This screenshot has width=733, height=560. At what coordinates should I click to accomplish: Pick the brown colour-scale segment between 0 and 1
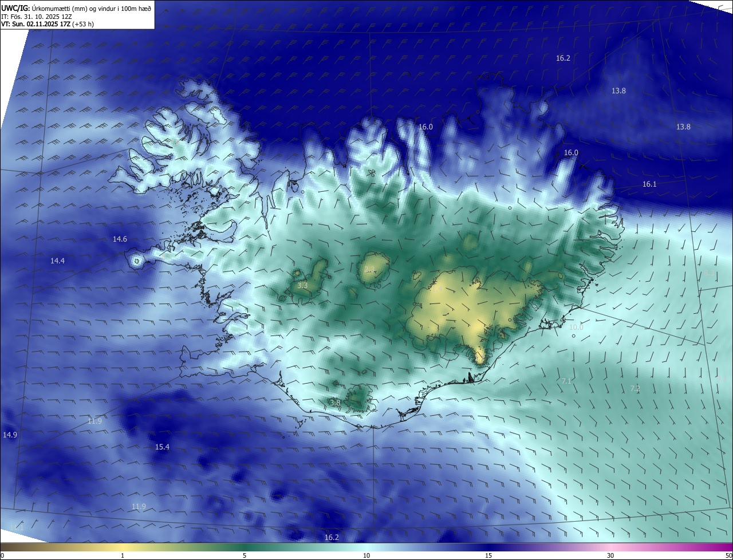coord(61,547)
